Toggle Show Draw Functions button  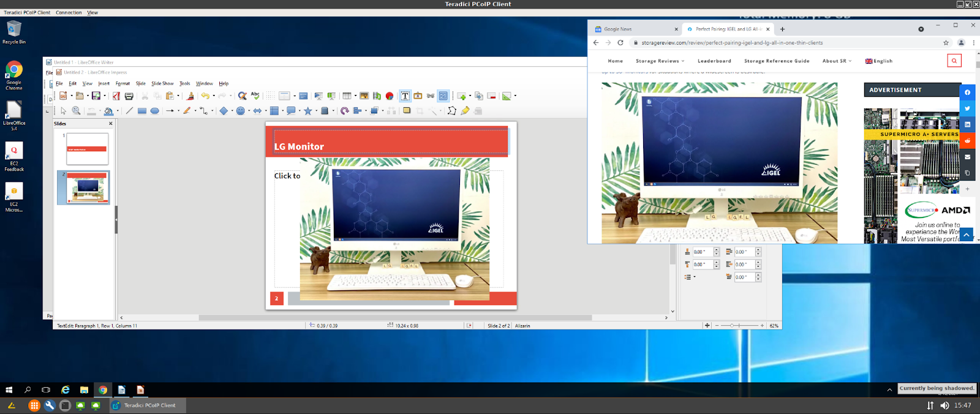(443, 96)
